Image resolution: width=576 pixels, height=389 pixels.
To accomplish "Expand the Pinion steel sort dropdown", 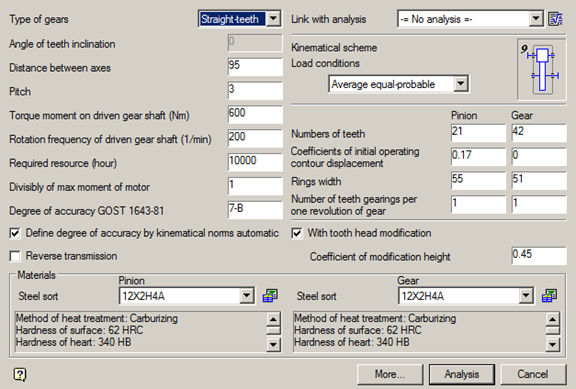I will (x=247, y=296).
